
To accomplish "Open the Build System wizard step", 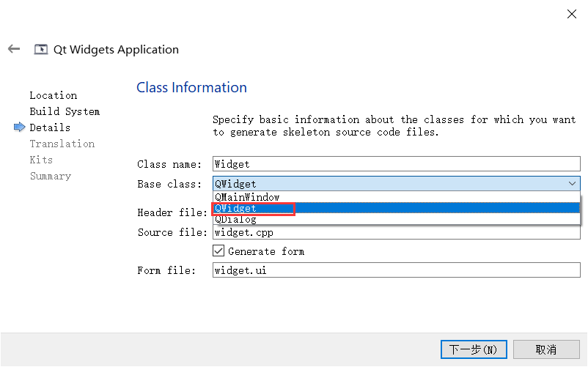I will point(65,111).
